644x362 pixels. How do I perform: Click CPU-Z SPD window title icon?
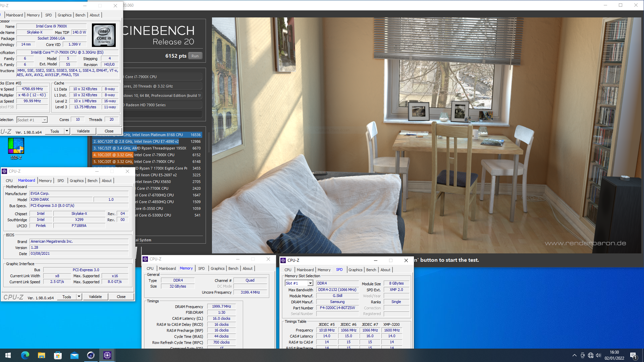tap(283, 260)
